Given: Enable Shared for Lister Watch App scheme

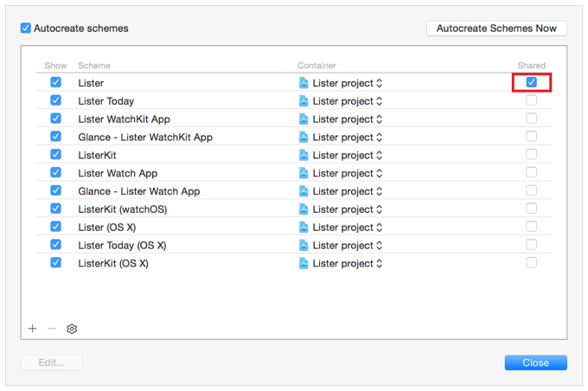Looking at the screenshot, I should [532, 172].
